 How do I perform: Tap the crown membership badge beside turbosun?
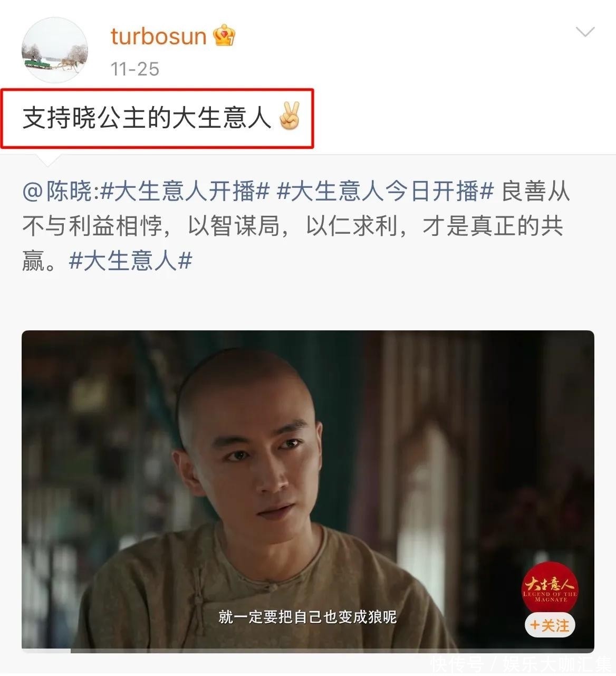click(x=224, y=36)
